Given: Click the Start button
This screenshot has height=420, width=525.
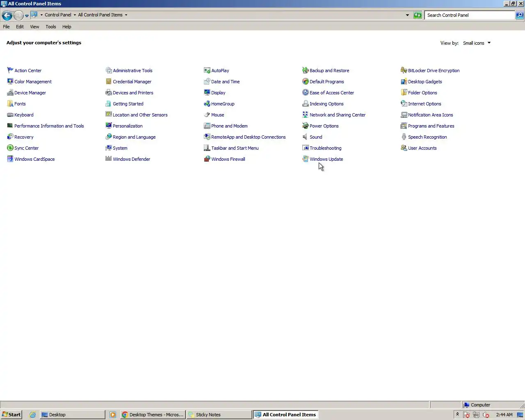Looking at the screenshot, I should pos(11,415).
